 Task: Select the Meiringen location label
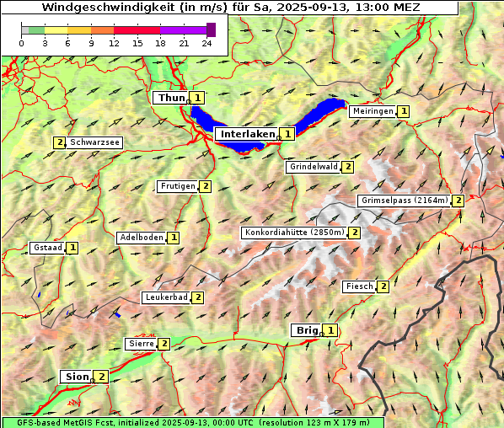[373, 111]
